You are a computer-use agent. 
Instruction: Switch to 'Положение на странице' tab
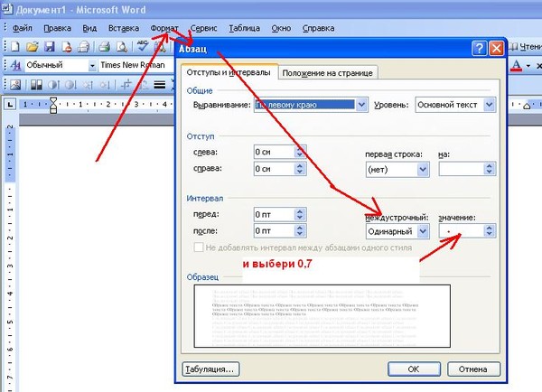(327, 73)
